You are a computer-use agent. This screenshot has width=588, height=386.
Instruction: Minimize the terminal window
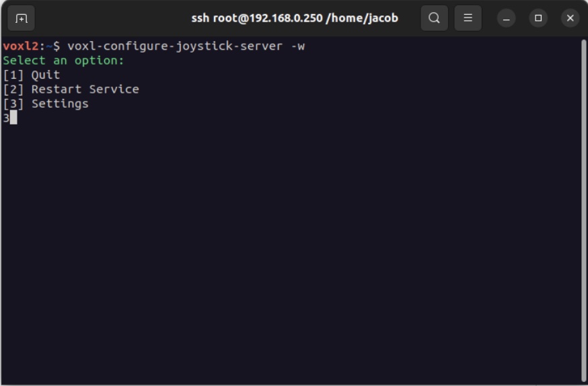coord(507,18)
